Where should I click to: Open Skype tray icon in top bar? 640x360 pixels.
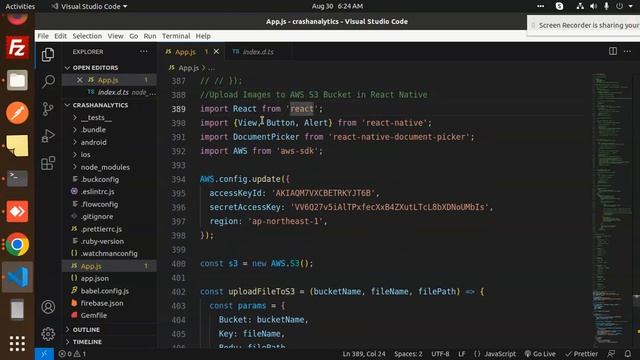click(x=559, y=6)
